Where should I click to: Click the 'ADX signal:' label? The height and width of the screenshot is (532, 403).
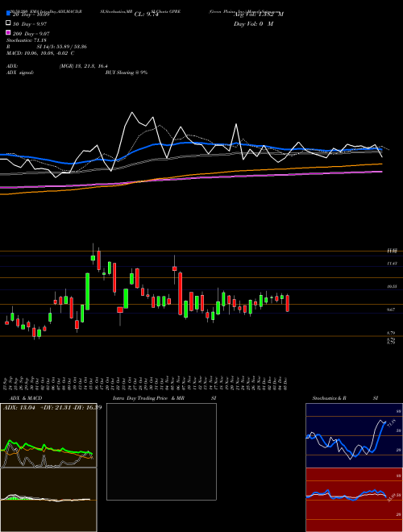(x=20, y=73)
